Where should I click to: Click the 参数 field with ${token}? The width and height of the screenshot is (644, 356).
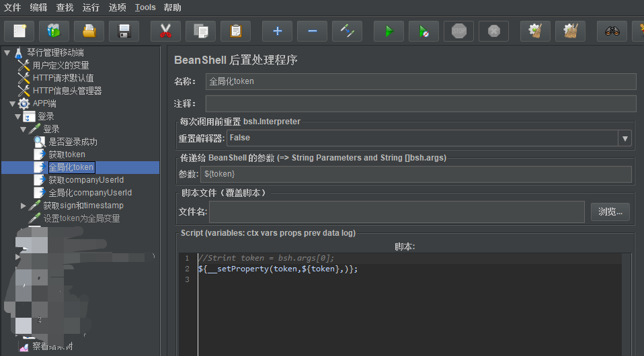tap(416, 174)
